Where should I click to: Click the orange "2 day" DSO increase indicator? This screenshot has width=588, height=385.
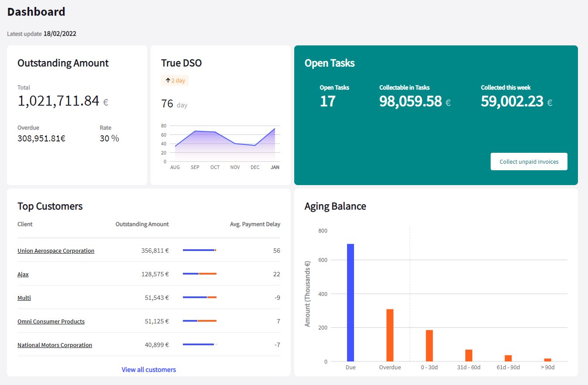pyautogui.click(x=175, y=80)
